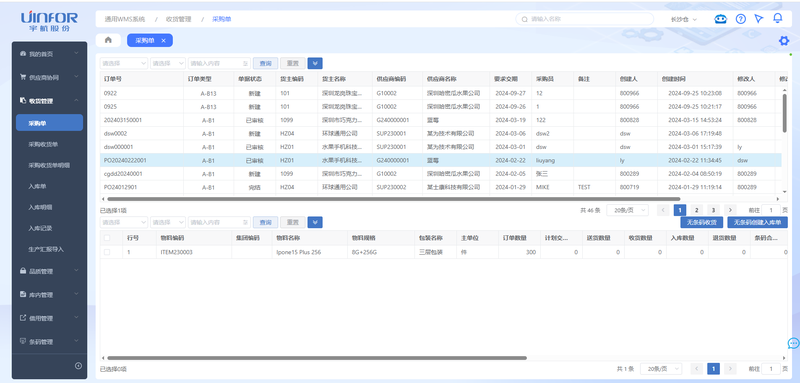
Task: Go to page 3 of upper table
Action: click(x=713, y=210)
